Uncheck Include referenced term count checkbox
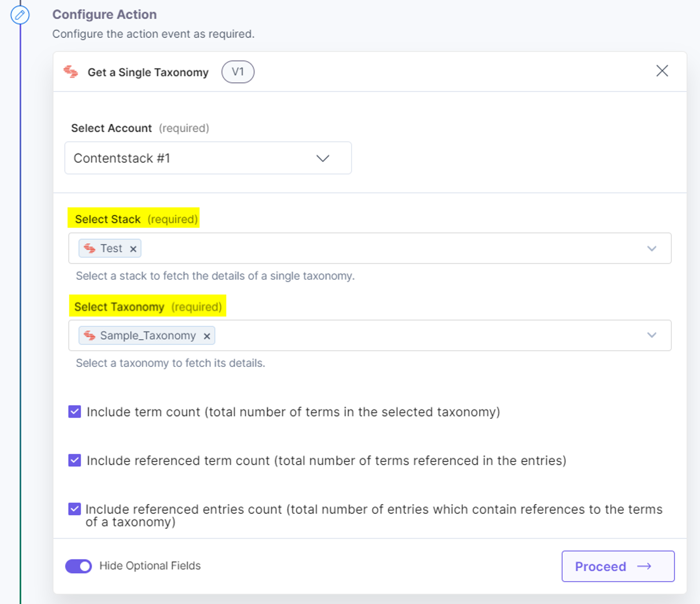 click(75, 460)
